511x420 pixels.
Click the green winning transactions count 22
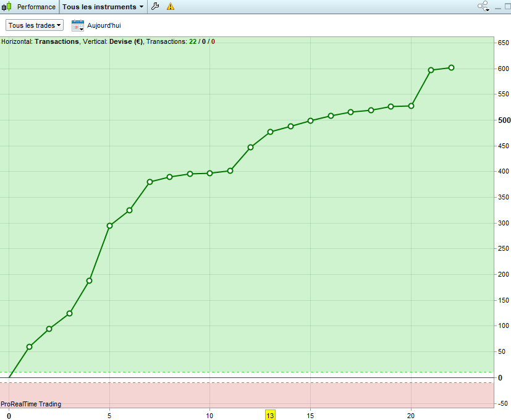click(193, 42)
